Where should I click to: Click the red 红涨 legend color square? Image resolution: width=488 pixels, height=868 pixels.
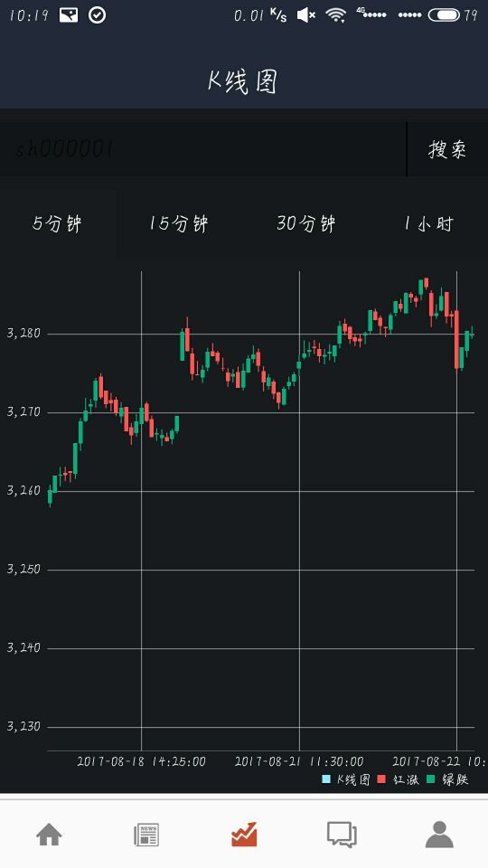click(x=381, y=779)
